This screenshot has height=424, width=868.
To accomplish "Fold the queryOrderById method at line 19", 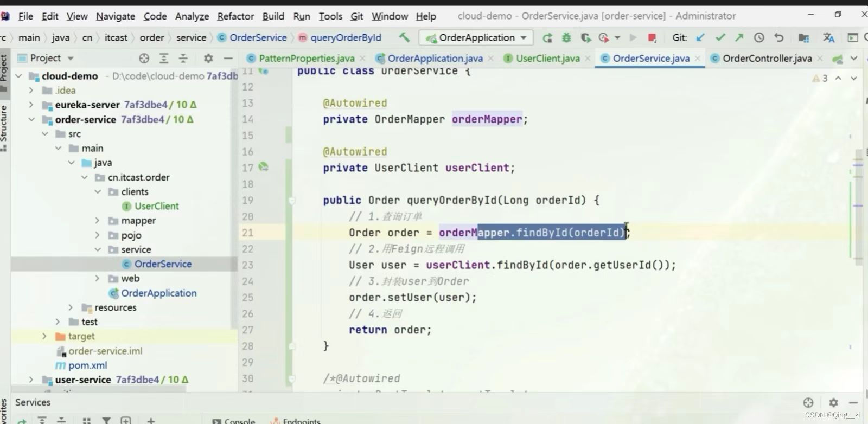I will (292, 201).
